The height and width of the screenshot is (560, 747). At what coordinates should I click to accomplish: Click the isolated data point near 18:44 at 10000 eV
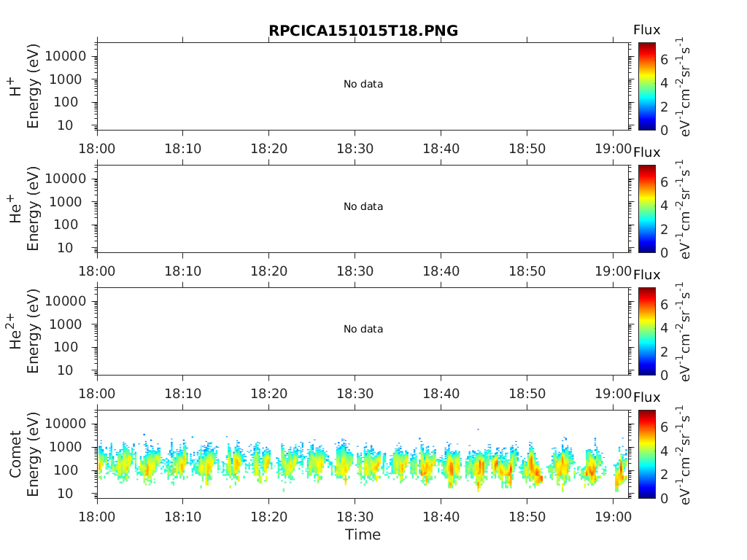pos(478,429)
